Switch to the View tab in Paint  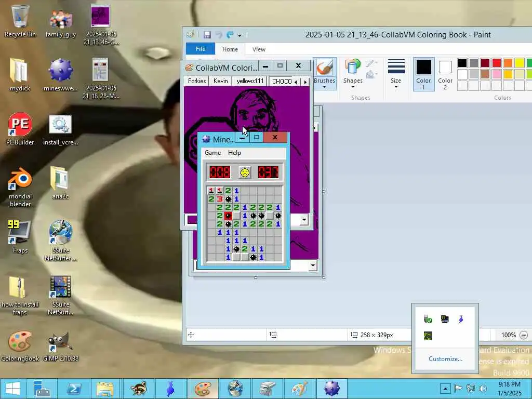tap(259, 49)
